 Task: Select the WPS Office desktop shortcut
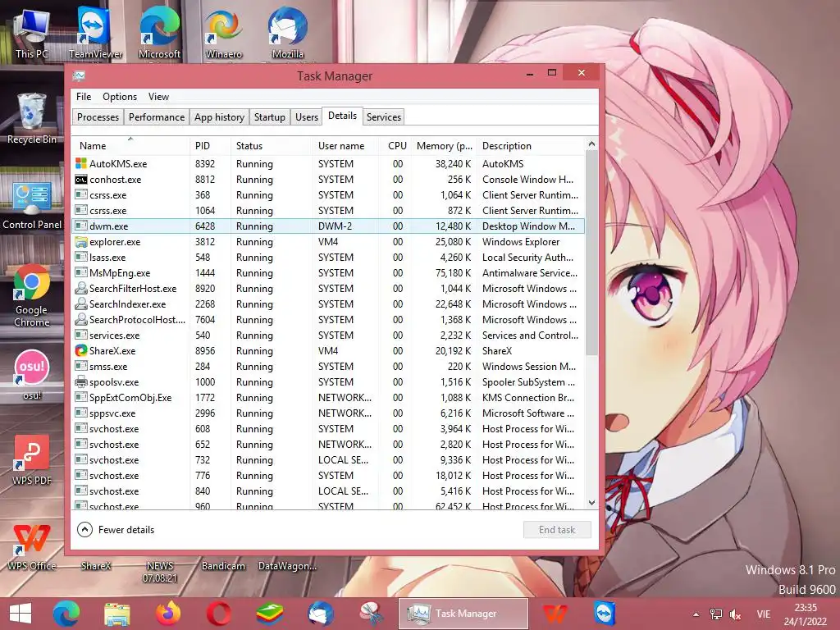[x=32, y=546]
